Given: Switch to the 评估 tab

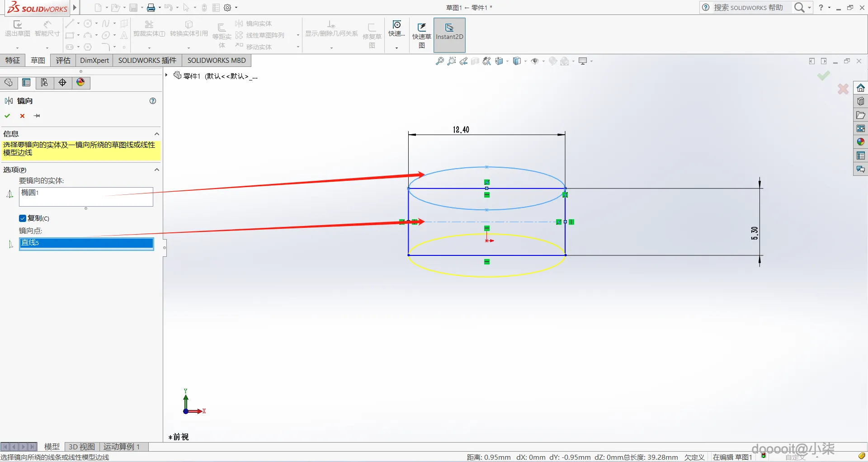Looking at the screenshot, I should [x=63, y=60].
